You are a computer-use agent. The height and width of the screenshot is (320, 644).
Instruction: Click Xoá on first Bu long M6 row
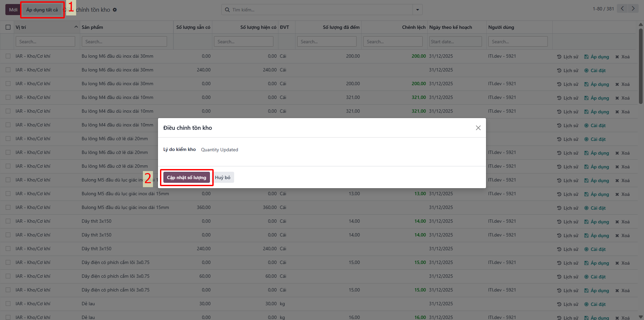(x=622, y=57)
